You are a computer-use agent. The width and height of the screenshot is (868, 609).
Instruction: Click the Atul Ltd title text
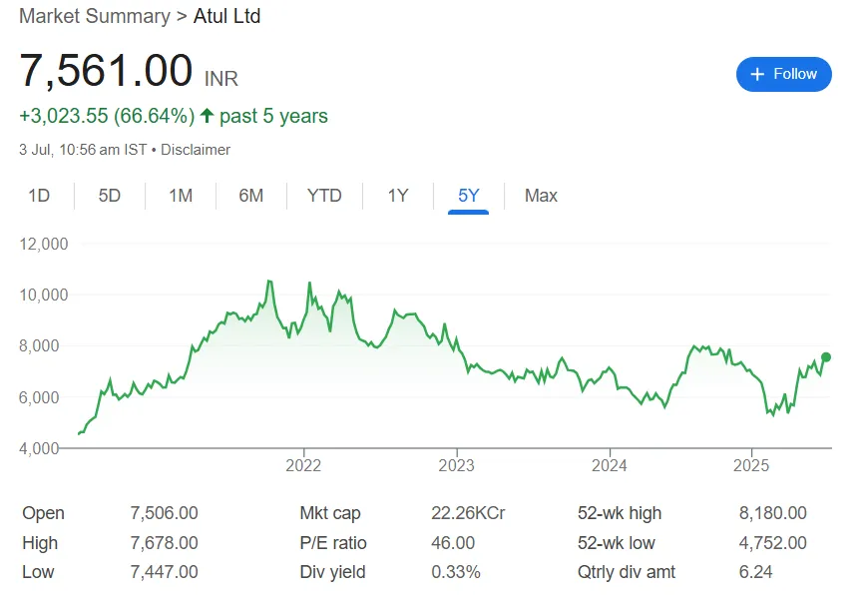[x=226, y=16]
